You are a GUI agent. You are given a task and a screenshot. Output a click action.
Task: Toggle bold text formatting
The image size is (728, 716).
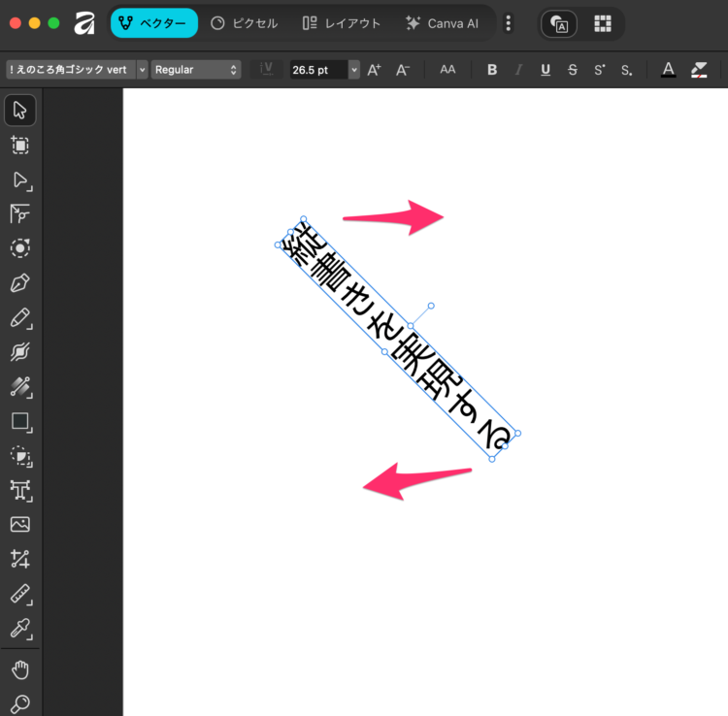492,70
